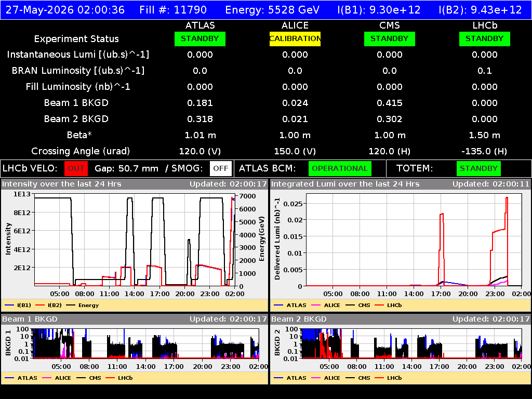Select CMS Beam 1 BKGD value 0.415
The height and width of the screenshot is (399, 532).
(x=390, y=103)
